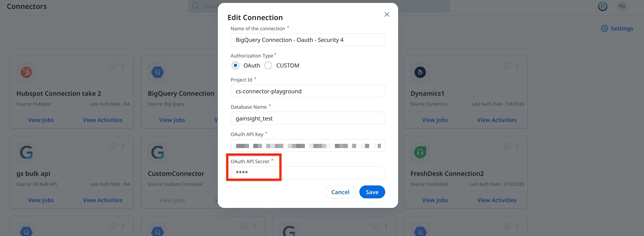This screenshot has height=236, width=644.
Task: Select the OAuth authorization type
Action: point(235,65)
